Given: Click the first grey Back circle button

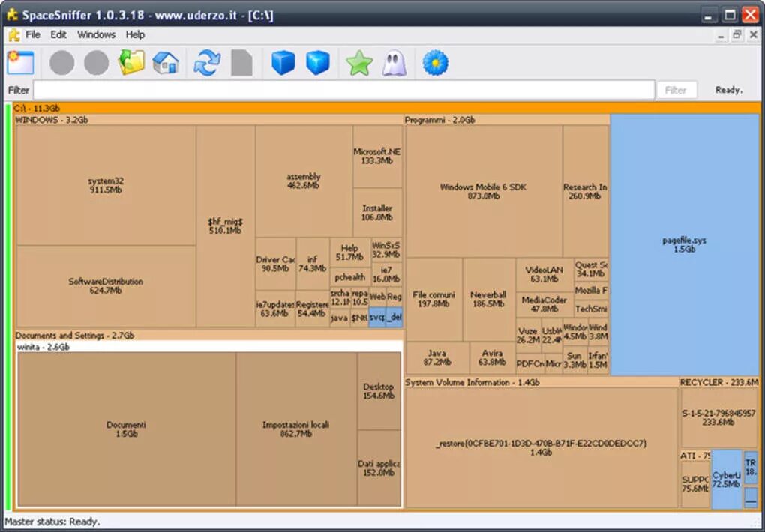Looking at the screenshot, I should pyautogui.click(x=62, y=63).
